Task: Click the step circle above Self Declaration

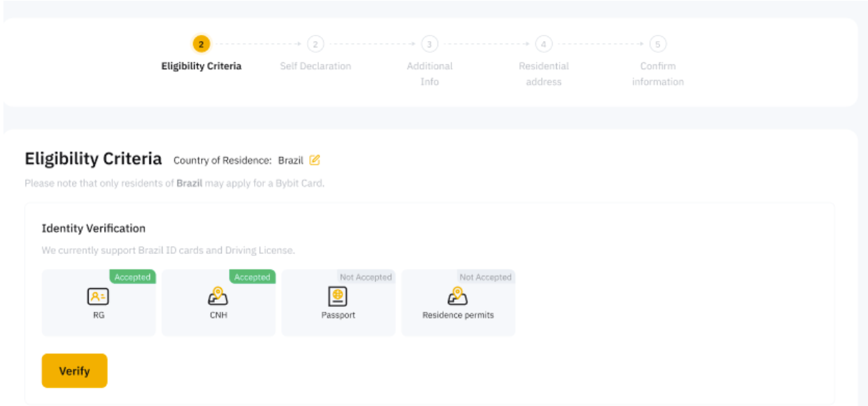Action: tap(315, 44)
